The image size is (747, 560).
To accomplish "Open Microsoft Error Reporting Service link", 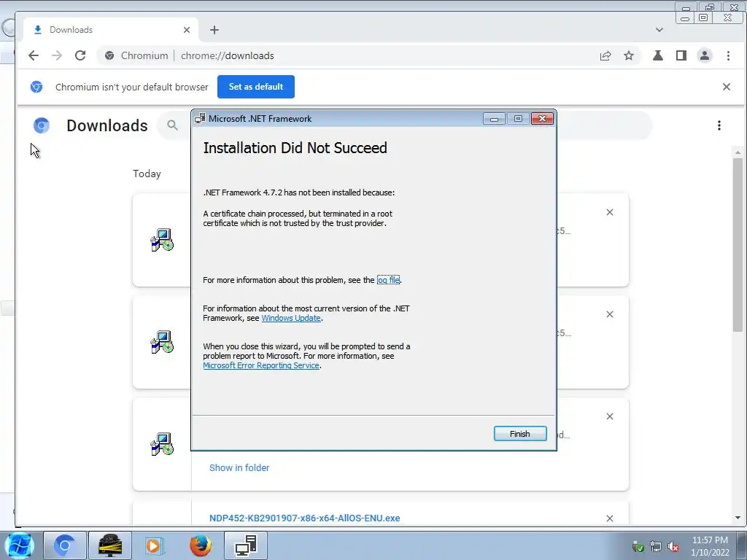I will pos(261,365).
